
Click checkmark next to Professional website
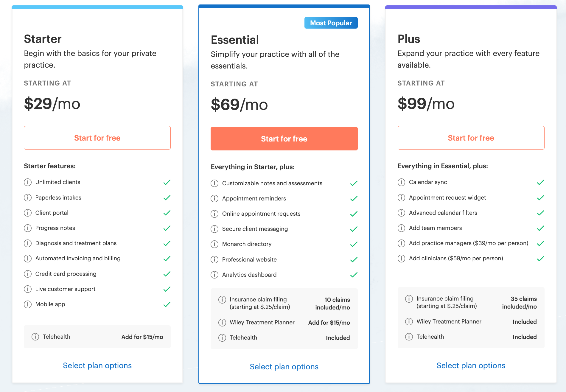(x=354, y=259)
